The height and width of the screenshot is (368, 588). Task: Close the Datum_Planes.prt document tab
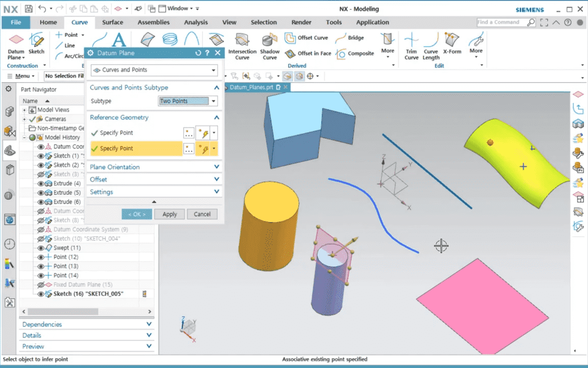[x=286, y=87]
